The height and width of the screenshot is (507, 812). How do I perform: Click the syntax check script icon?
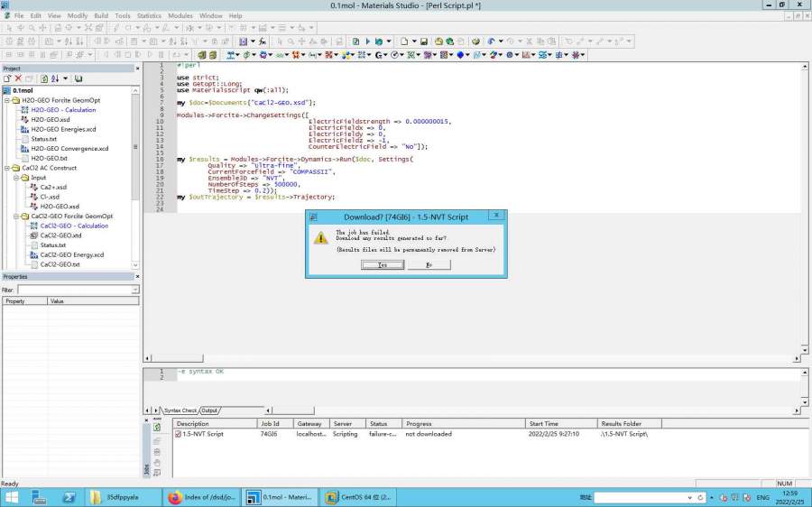click(x=355, y=41)
